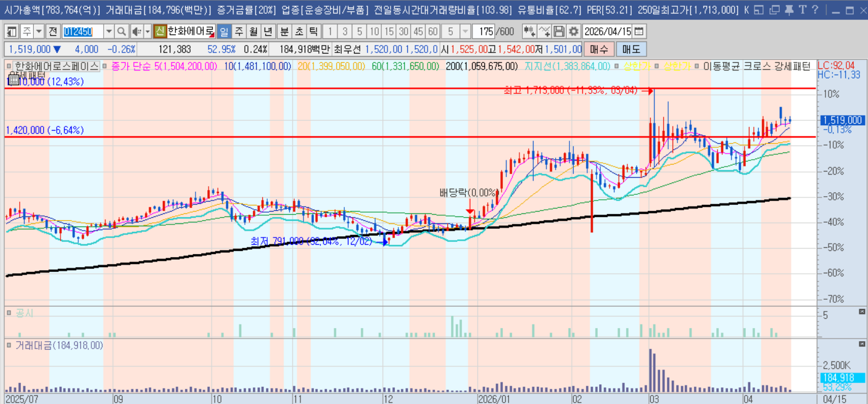Focus the stock code field 012450
Viewport: 868px width, 404px height.
[81, 31]
